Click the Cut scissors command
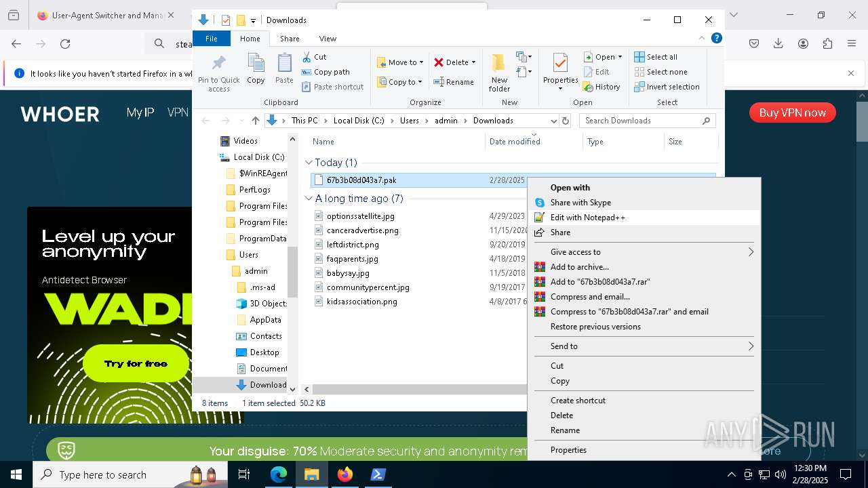Viewport: 868px width, 488px height. [x=314, y=57]
